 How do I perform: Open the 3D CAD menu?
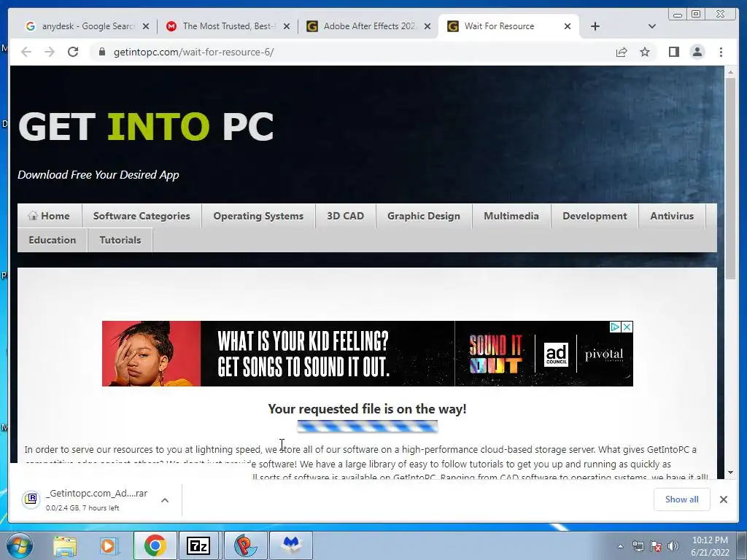click(x=345, y=216)
